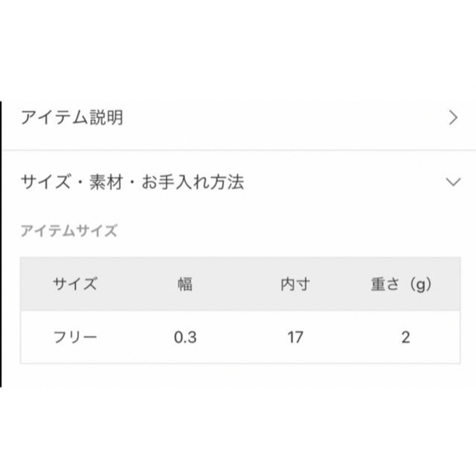Viewport: 476px width, 476px height.
Task: Collapse the サイズ・素材・お手入れ方法 section chevron
Action: click(453, 182)
